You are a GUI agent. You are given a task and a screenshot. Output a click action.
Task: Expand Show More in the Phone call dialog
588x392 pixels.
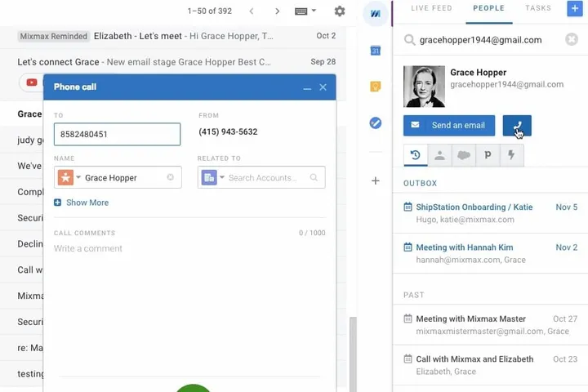82,203
